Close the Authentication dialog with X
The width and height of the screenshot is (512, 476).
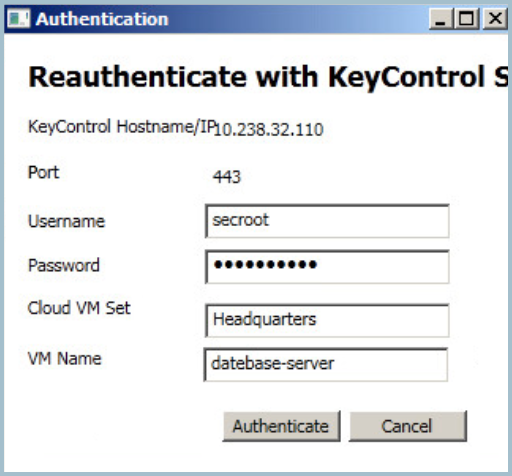[x=495, y=19]
